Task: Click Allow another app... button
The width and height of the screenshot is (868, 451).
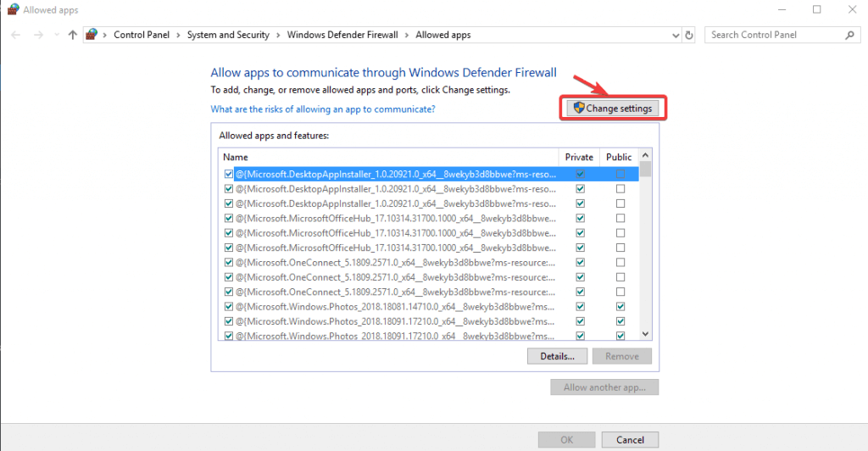Action: (604, 387)
